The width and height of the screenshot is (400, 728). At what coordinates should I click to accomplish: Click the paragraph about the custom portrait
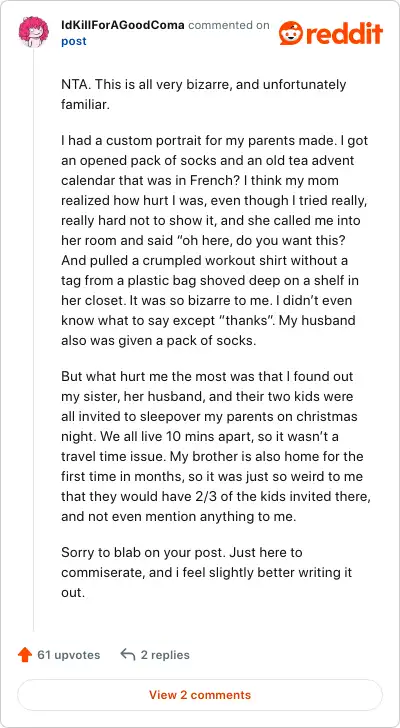[214, 240]
